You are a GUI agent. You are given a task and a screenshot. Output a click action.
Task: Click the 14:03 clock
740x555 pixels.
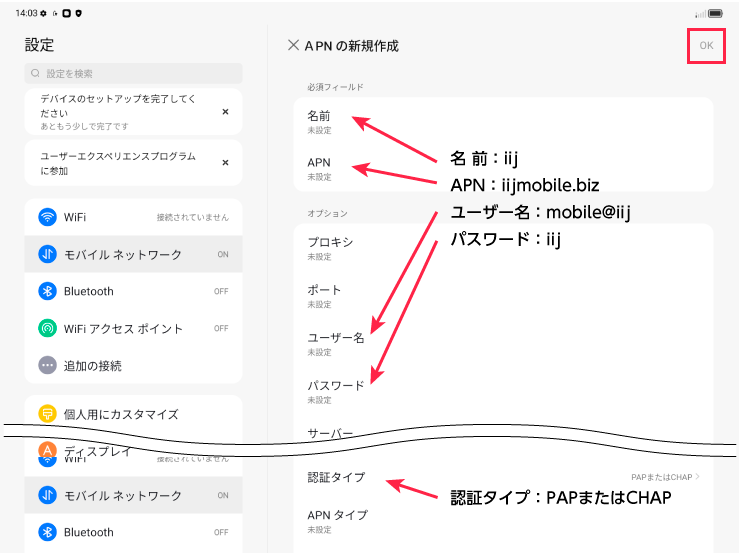pyautogui.click(x=26, y=13)
